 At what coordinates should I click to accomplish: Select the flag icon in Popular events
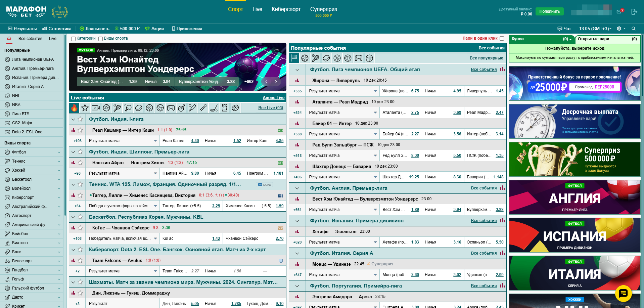294,58
